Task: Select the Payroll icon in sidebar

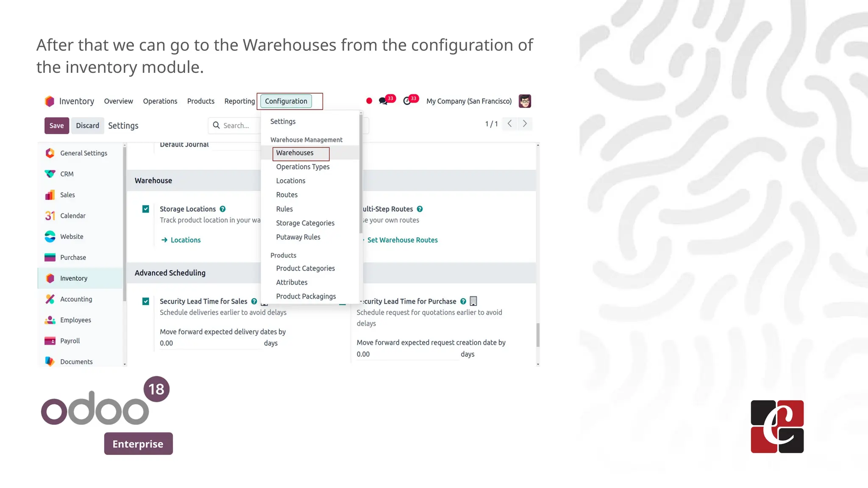Action: pyautogui.click(x=50, y=341)
